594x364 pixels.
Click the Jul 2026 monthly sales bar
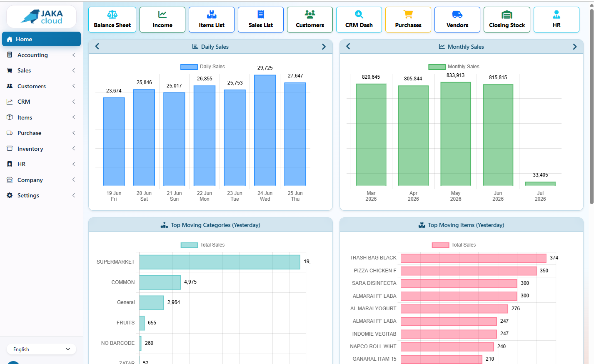pyautogui.click(x=540, y=184)
